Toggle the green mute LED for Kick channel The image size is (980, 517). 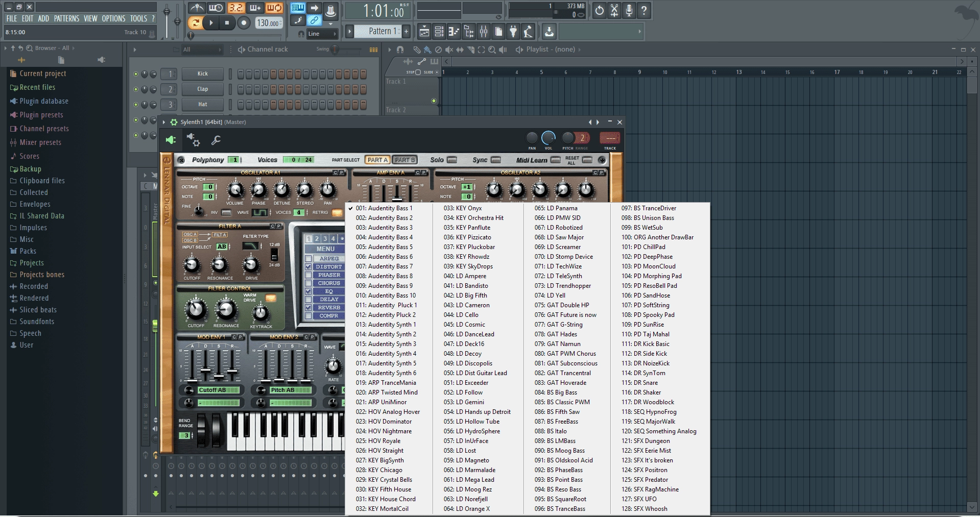point(136,74)
